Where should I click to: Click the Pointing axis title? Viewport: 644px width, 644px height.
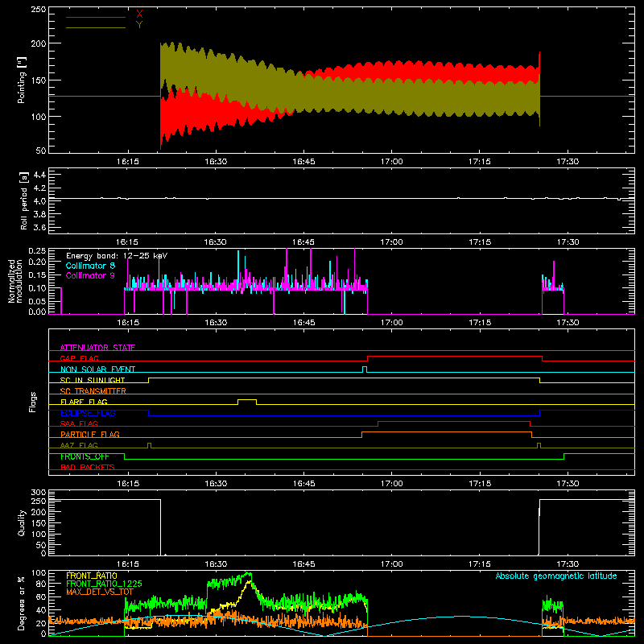pyautogui.click(x=22, y=80)
